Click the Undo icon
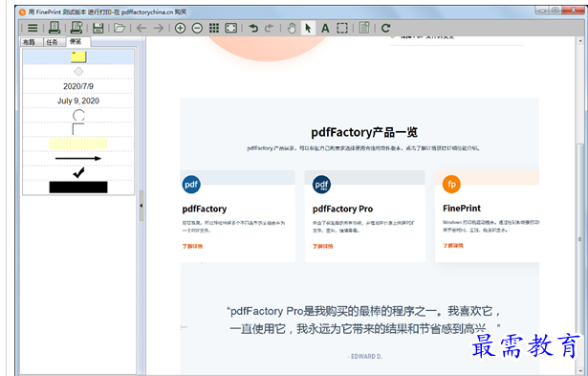The width and height of the screenshot is (588, 376). click(x=253, y=28)
